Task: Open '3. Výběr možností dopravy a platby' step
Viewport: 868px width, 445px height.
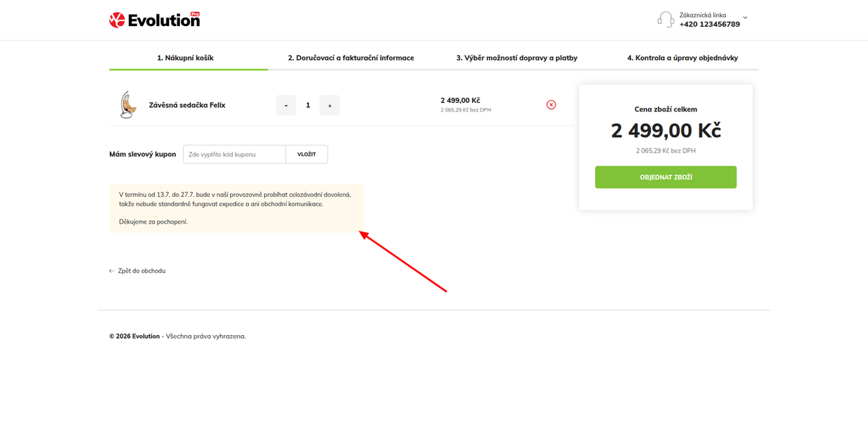Action: click(x=516, y=58)
